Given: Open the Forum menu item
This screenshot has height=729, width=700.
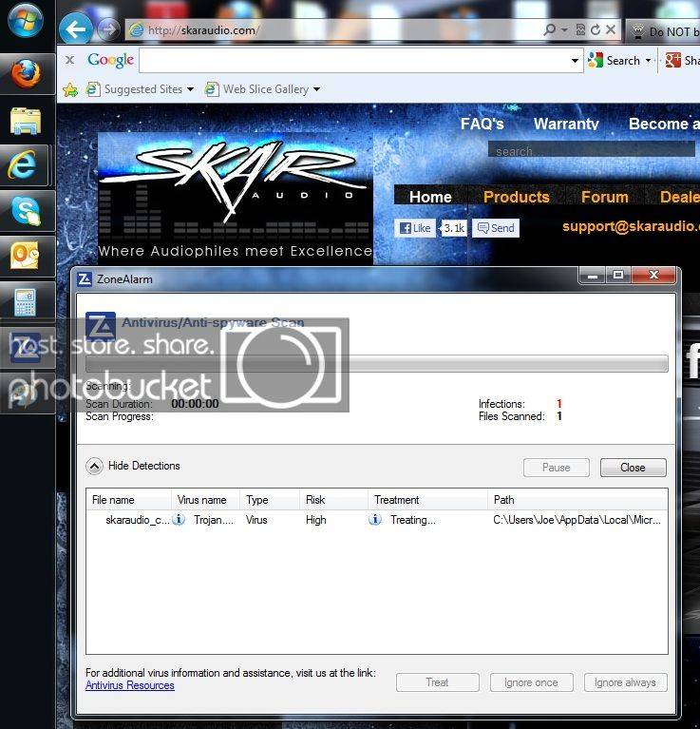Looking at the screenshot, I should click(604, 197).
